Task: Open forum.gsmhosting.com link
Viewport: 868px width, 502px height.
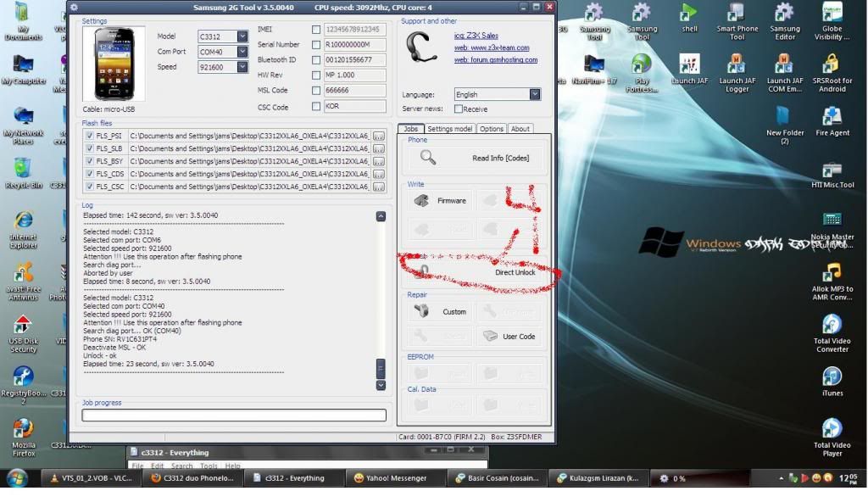Action: 495,60
